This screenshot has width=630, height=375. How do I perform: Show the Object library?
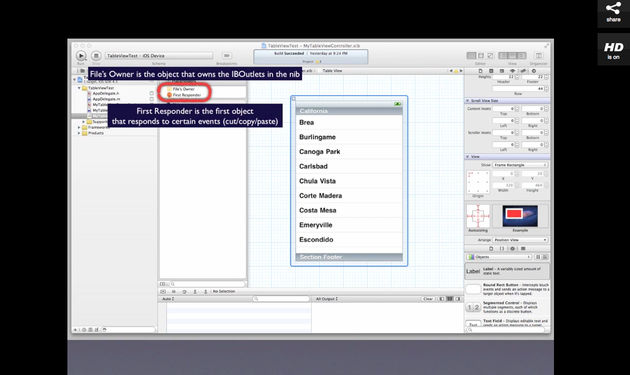512,248
